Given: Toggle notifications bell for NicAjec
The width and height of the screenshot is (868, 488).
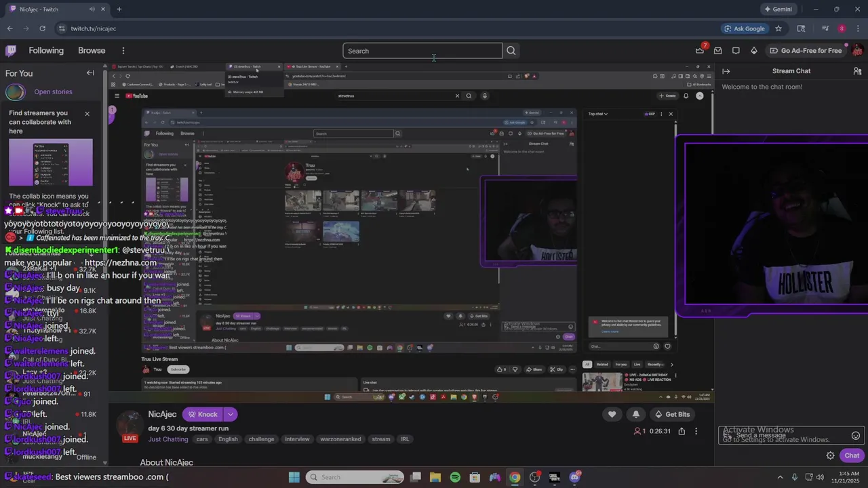Looking at the screenshot, I should tap(635, 414).
